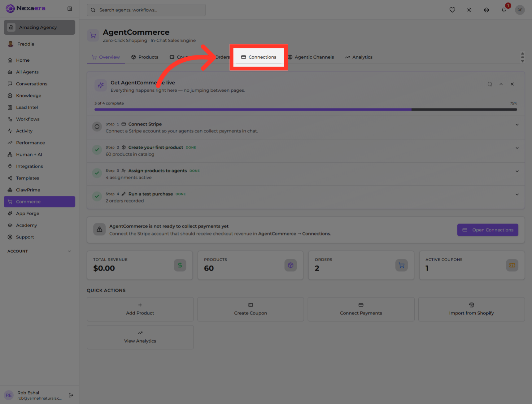Expand Step 1 Connect Stripe row

coord(517,125)
